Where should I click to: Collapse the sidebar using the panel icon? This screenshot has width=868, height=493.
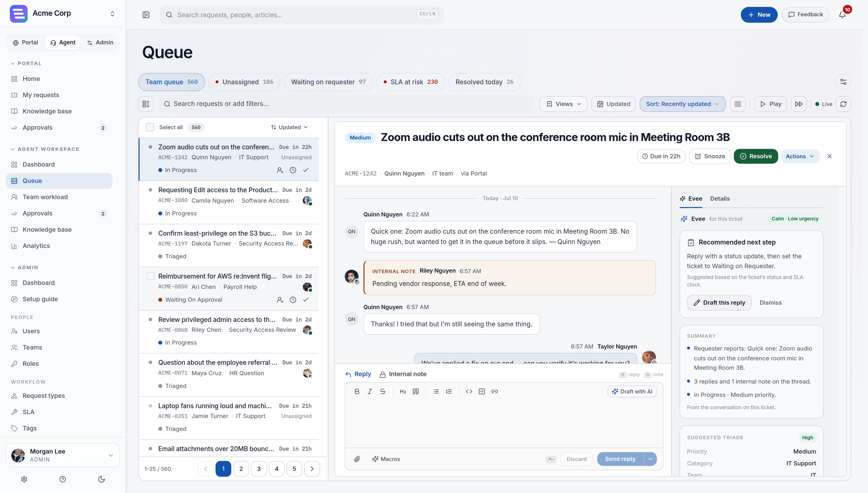pos(146,15)
